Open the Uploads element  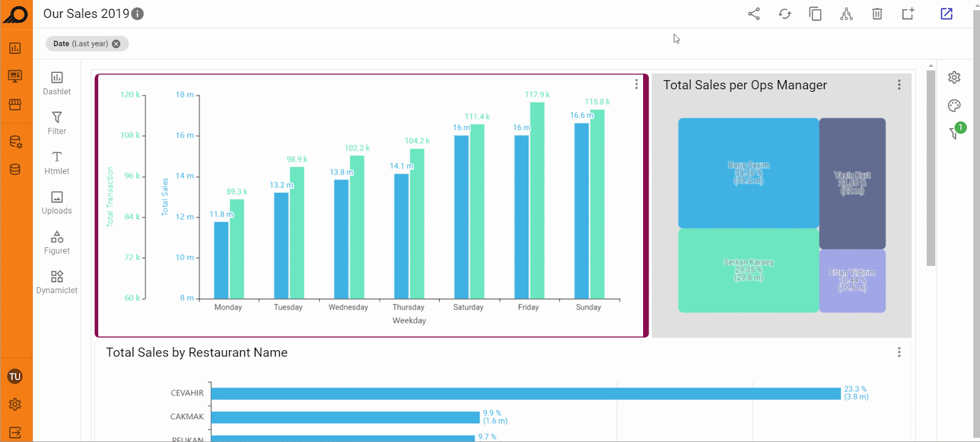tap(57, 203)
